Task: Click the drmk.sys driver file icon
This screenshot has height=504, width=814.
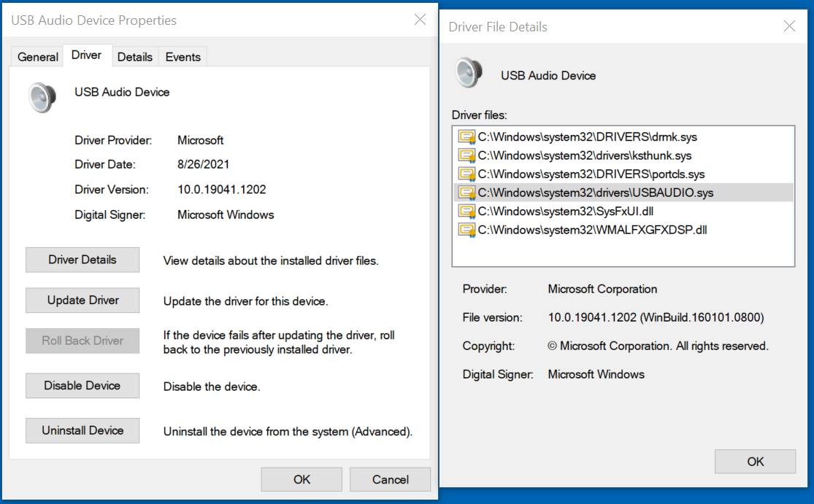Action: pos(466,137)
